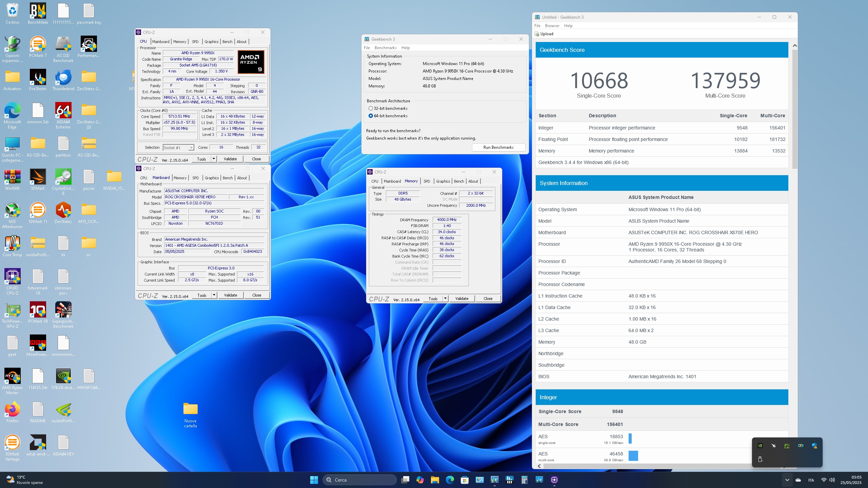Click Close button in CPU-Z Memory window
The height and width of the screenshot is (488, 868).
coord(488,299)
